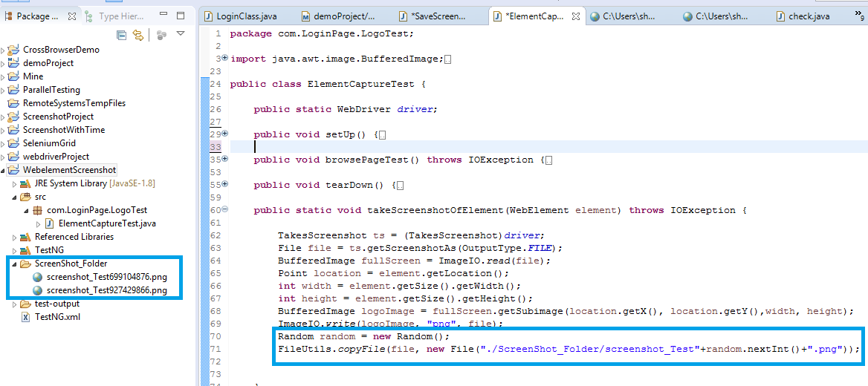Select the webdriverProject project

55,157
